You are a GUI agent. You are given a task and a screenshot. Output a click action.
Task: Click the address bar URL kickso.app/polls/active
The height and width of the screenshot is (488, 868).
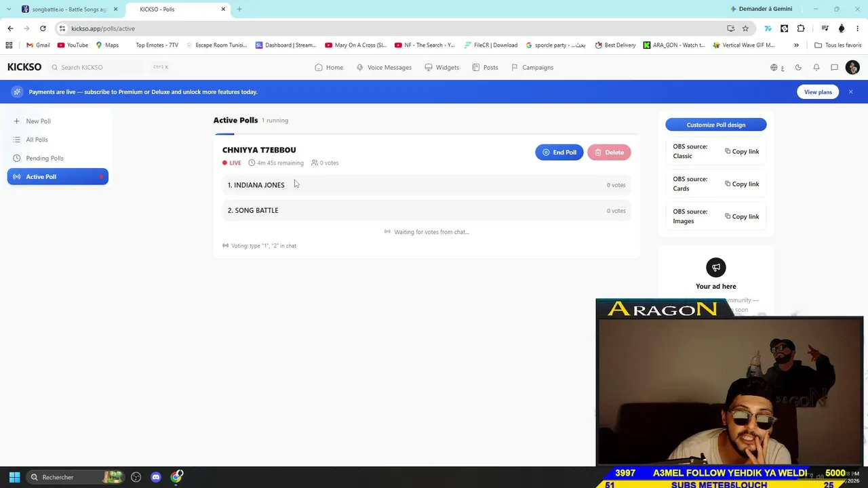point(103,28)
